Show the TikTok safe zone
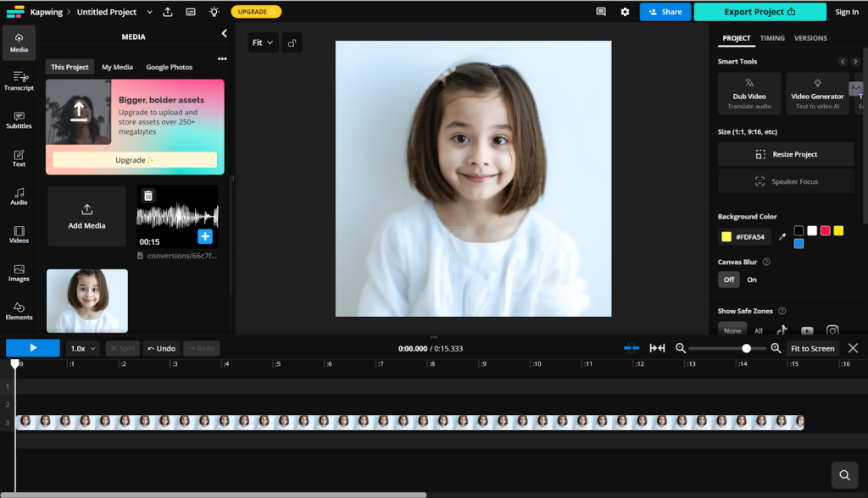868x498 pixels. [782, 330]
